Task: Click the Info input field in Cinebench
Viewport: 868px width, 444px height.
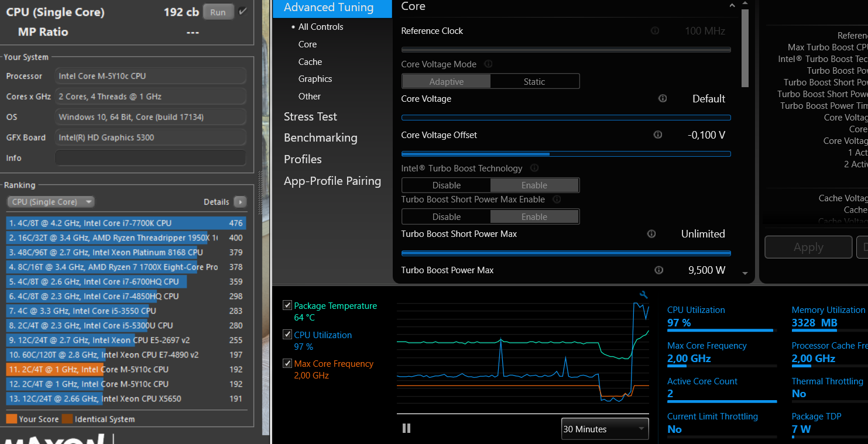Action: click(x=150, y=158)
